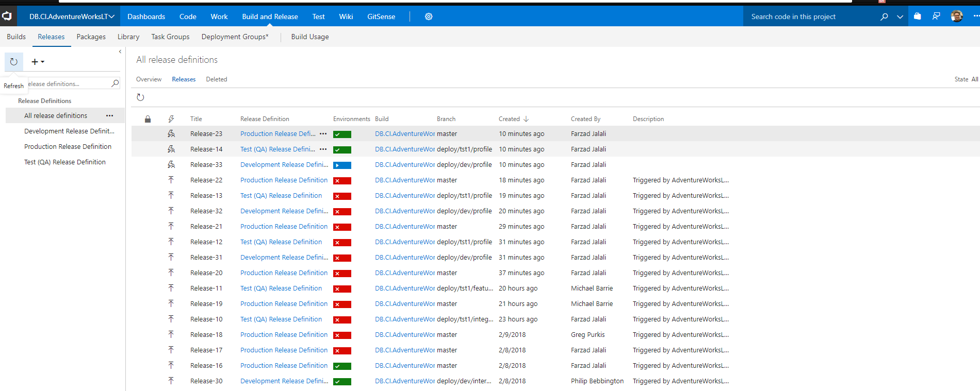Open the settings gear in top navigation
The image size is (980, 391).
(x=428, y=16)
